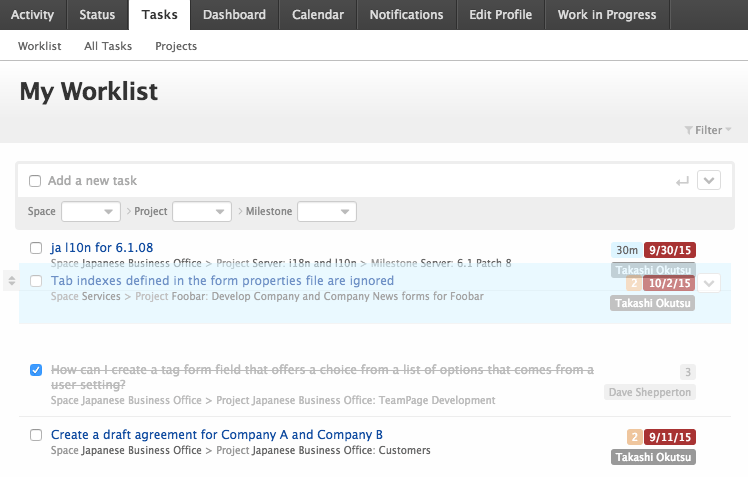This screenshot has height=477, width=748.
Task: Expand the chevron menu on Tab indexes task
Action: point(710,283)
